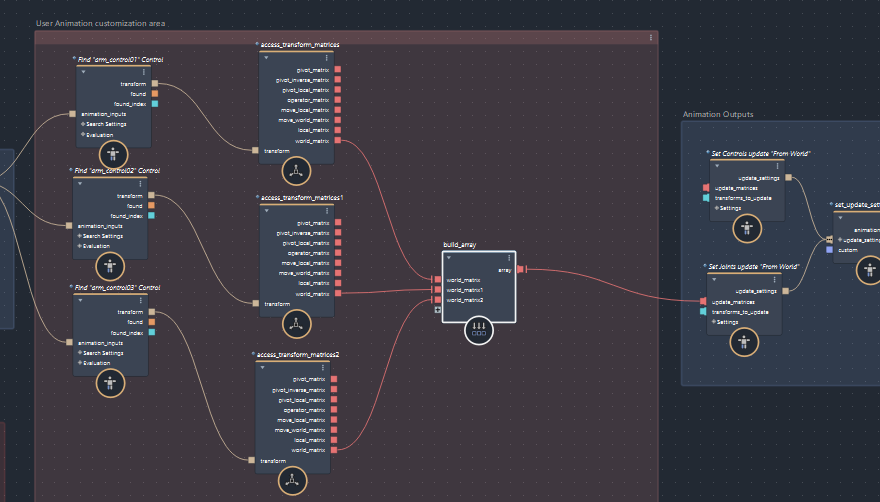Click update_settings output of Set Controls update node
The width and height of the screenshot is (880, 502).
pyautogui.click(x=789, y=177)
